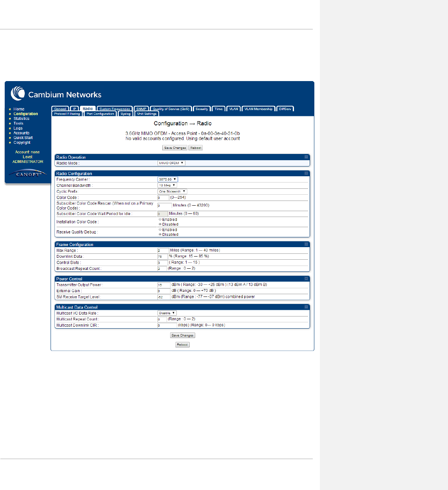448x490 pixels.
Task: Switch to the General tab
Action: coord(60,109)
